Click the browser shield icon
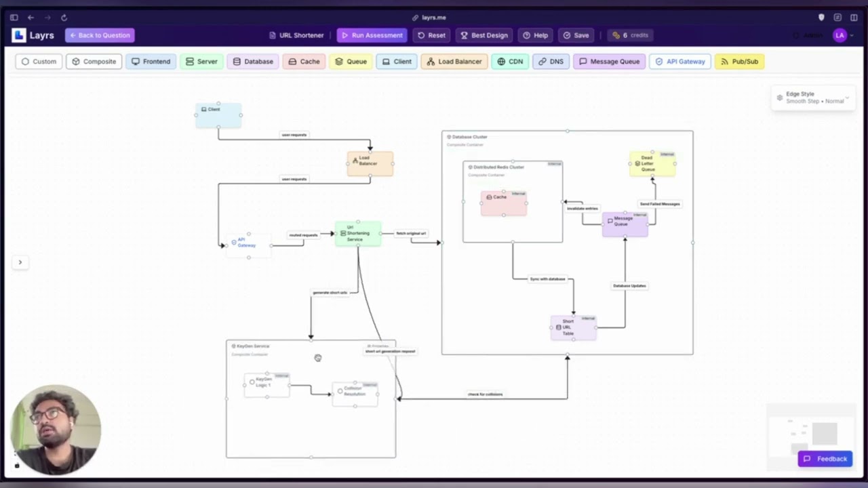868x488 pixels. (821, 18)
